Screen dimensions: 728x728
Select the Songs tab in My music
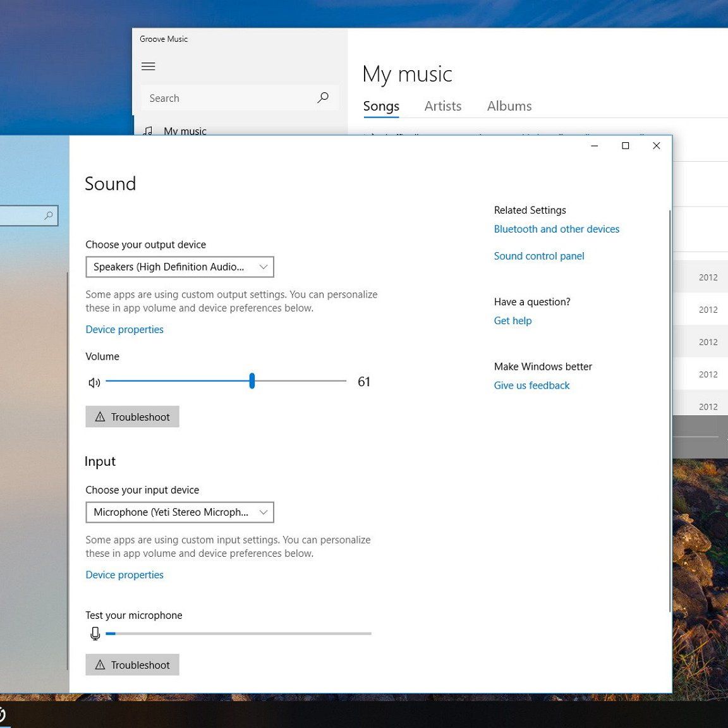(381, 106)
